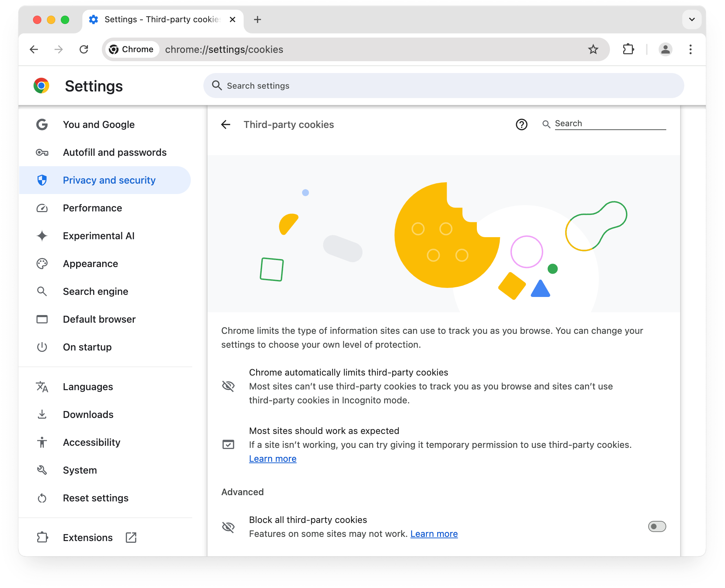Select Performance menu item
725x588 pixels.
click(92, 208)
